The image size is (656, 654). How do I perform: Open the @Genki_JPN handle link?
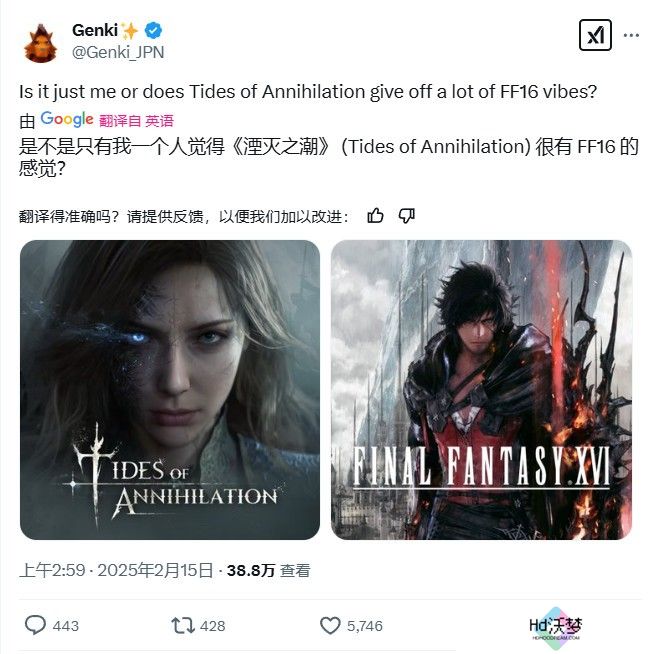(118, 52)
